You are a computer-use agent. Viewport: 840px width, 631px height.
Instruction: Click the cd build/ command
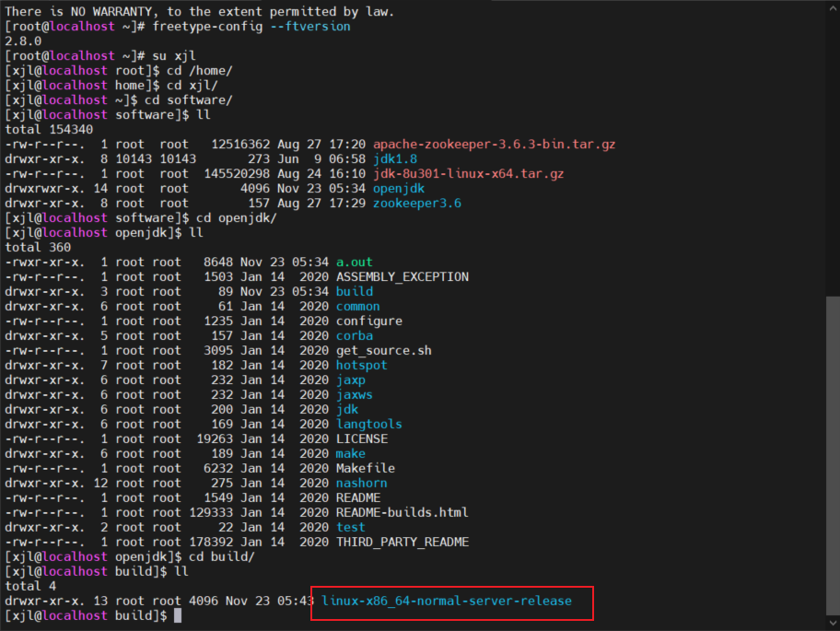(x=222, y=556)
